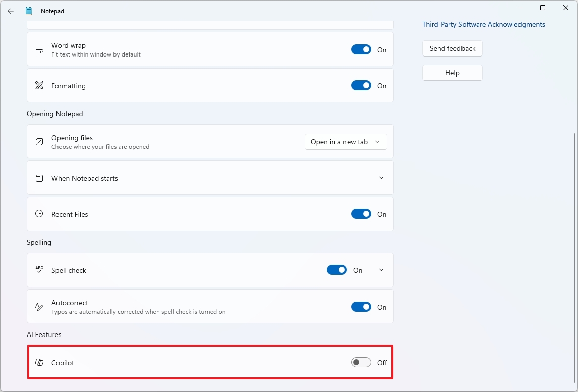Image resolution: width=578 pixels, height=392 pixels.
Task: Enable the Copilot toggle
Action: tap(361, 362)
